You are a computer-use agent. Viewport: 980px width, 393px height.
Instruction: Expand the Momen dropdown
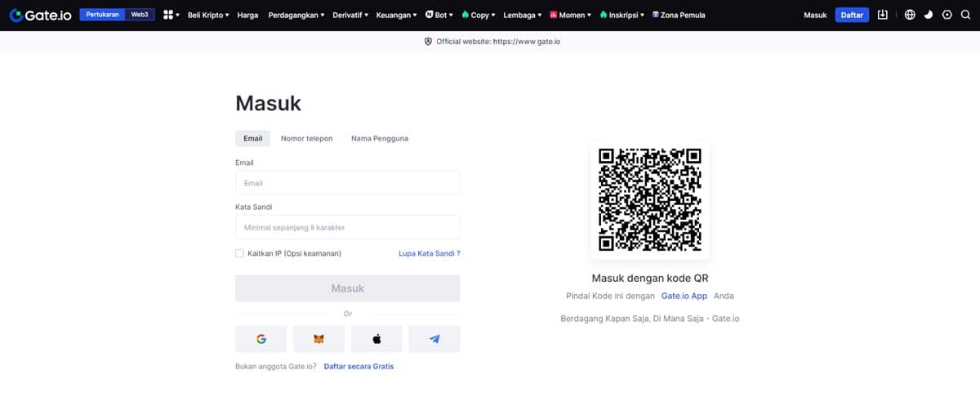[x=571, y=15]
